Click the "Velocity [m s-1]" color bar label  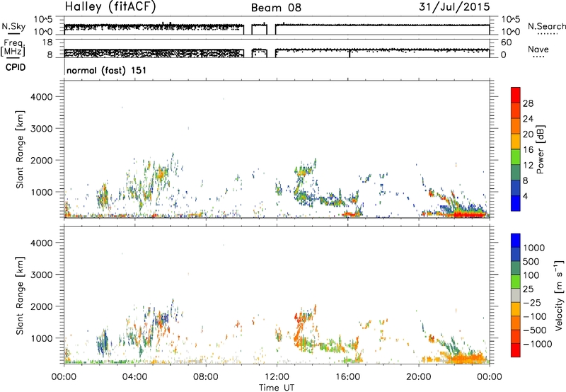point(559,295)
